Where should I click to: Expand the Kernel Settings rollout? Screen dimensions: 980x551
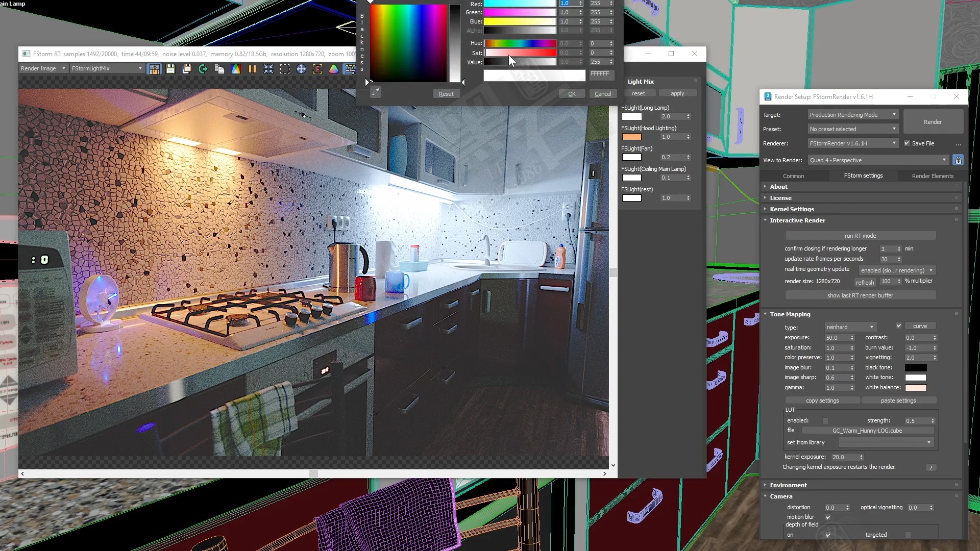click(792, 209)
